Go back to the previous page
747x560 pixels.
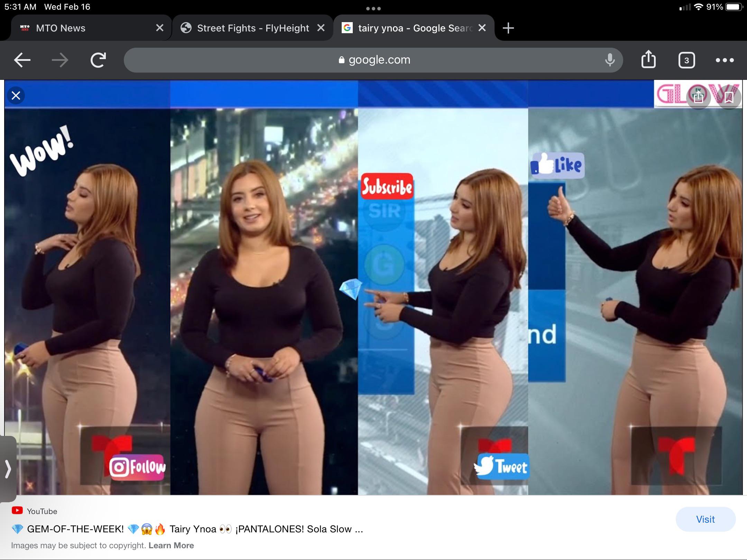pyautogui.click(x=22, y=60)
